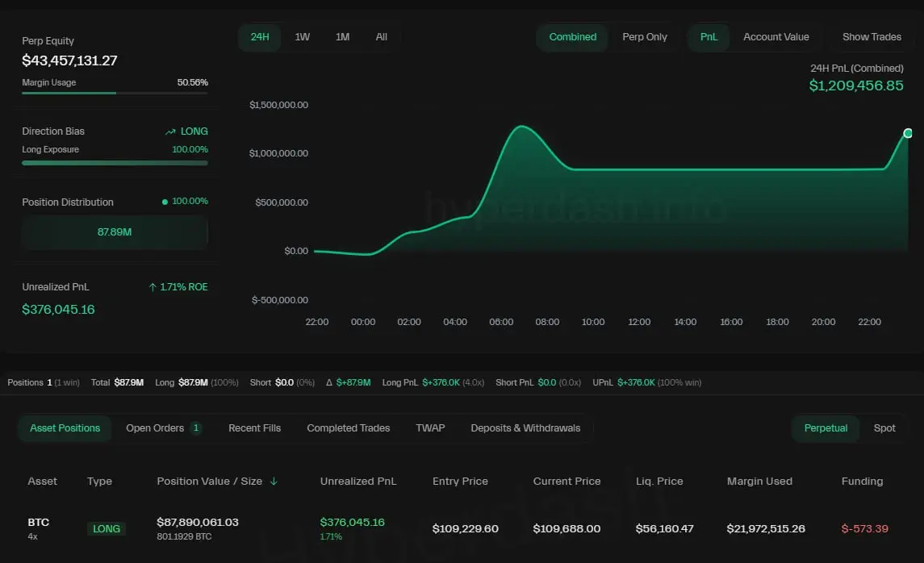Click the green dot in Position Distribution
The width and height of the screenshot is (924, 563).
pyautogui.click(x=165, y=202)
